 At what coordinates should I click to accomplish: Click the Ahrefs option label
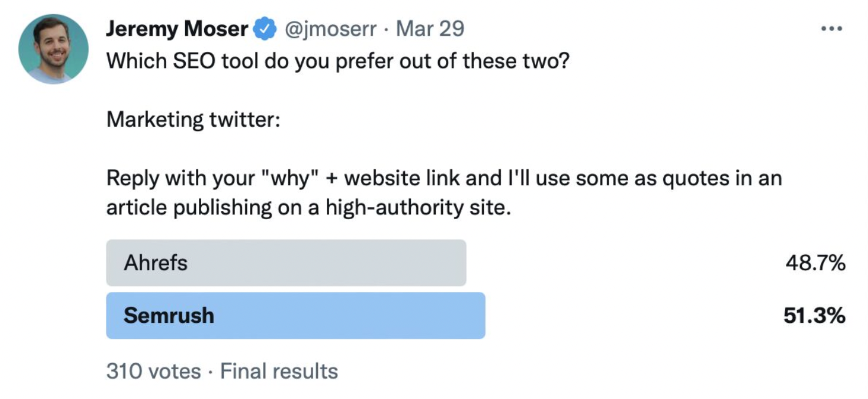[x=155, y=263]
